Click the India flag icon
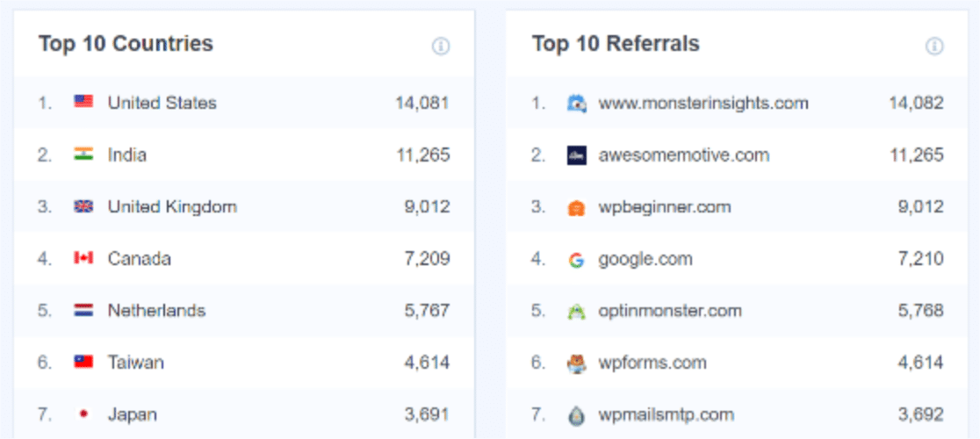980x439 pixels. tap(83, 154)
